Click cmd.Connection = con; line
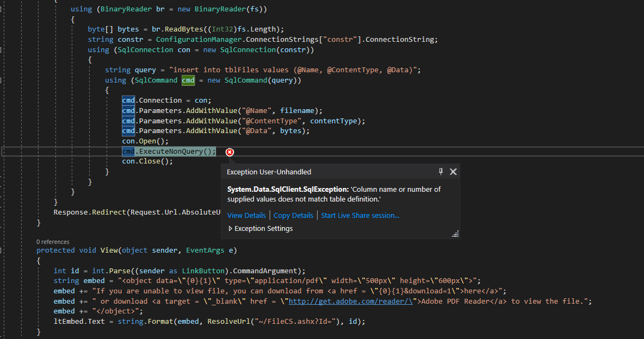This screenshot has width=644, height=339. click(x=167, y=101)
